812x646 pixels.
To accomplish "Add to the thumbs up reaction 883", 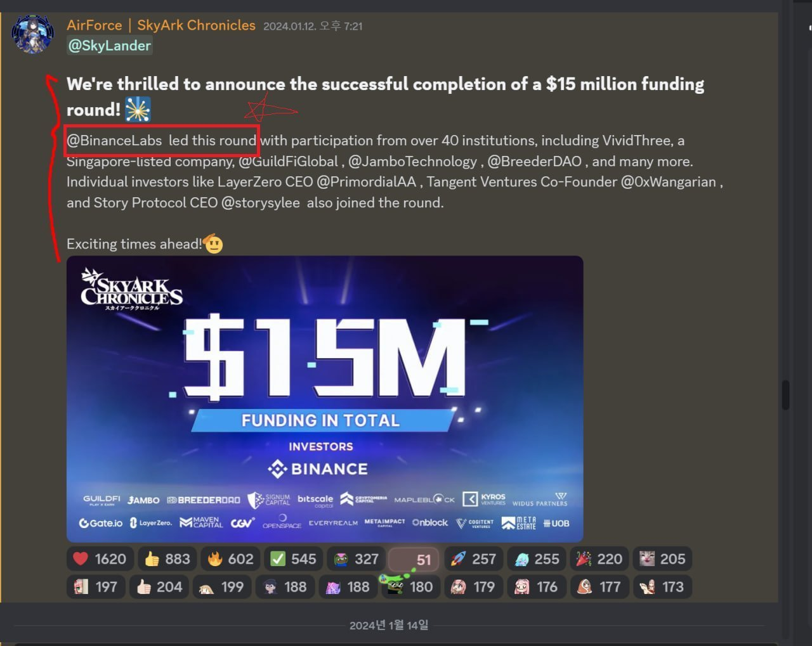I will coord(167,559).
